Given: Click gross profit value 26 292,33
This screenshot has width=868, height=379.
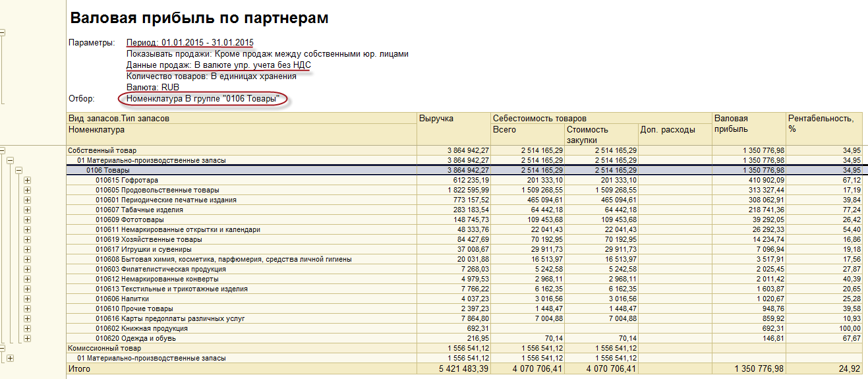Looking at the screenshot, I should click(765, 229).
